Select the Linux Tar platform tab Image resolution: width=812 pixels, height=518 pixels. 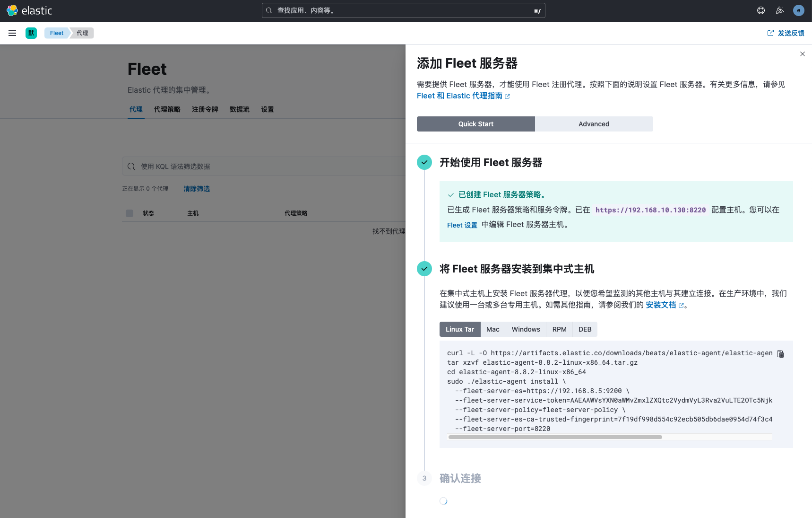460,329
